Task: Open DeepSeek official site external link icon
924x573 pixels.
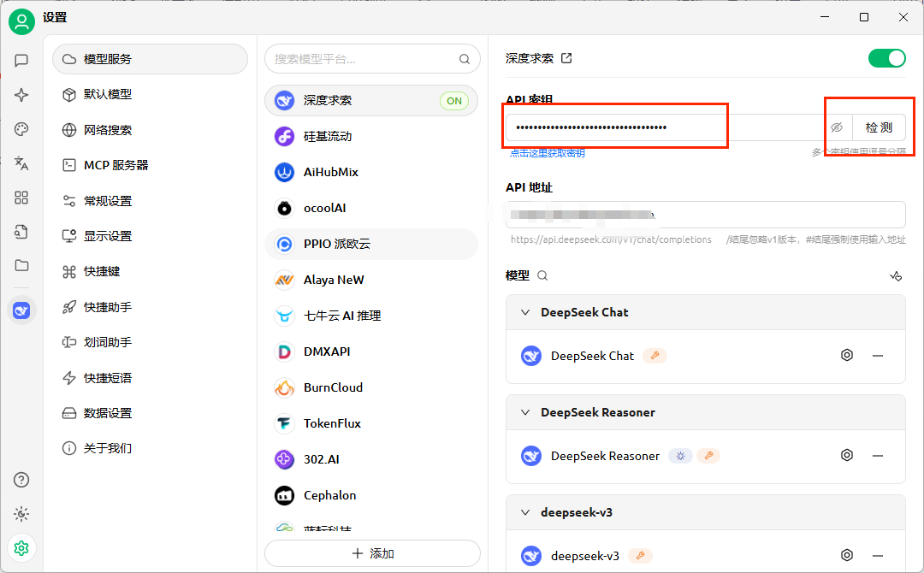Action: coord(566,58)
